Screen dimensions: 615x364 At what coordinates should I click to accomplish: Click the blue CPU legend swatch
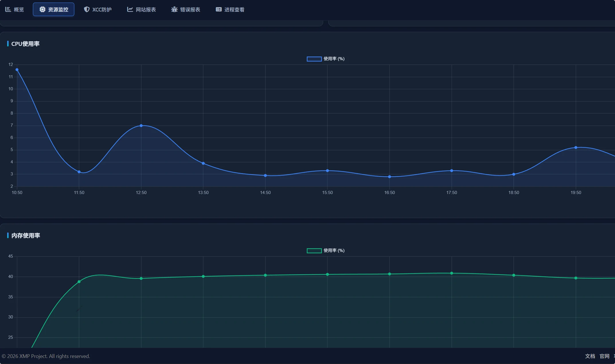[x=314, y=59]
